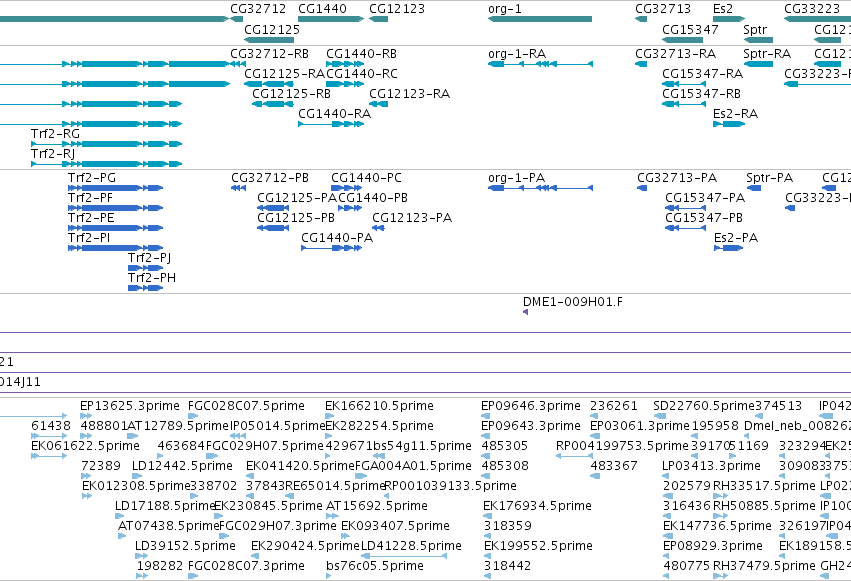Select protein label org-1-PA
851x581 pixels.
(517, 177)
